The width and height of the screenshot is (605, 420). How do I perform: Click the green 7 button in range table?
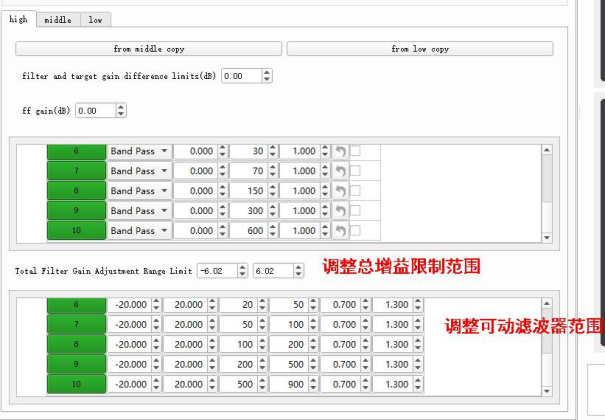(76, 324)
